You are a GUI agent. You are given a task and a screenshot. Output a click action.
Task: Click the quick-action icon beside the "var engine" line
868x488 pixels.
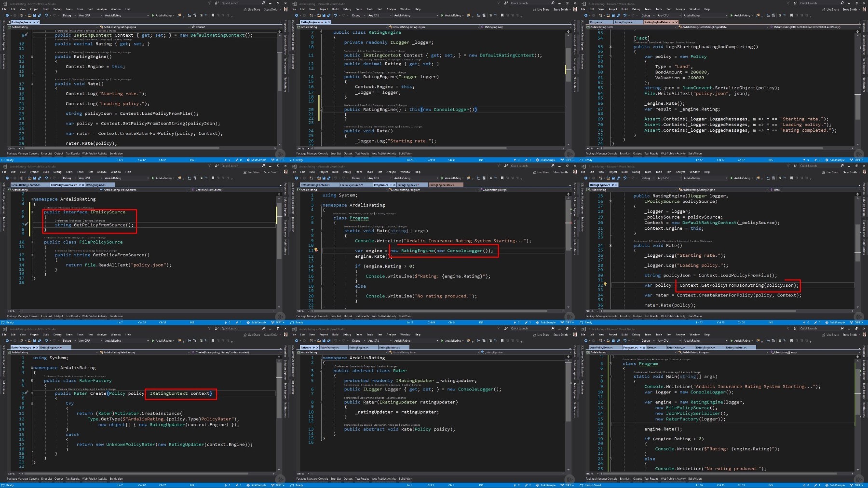(316, 250)
